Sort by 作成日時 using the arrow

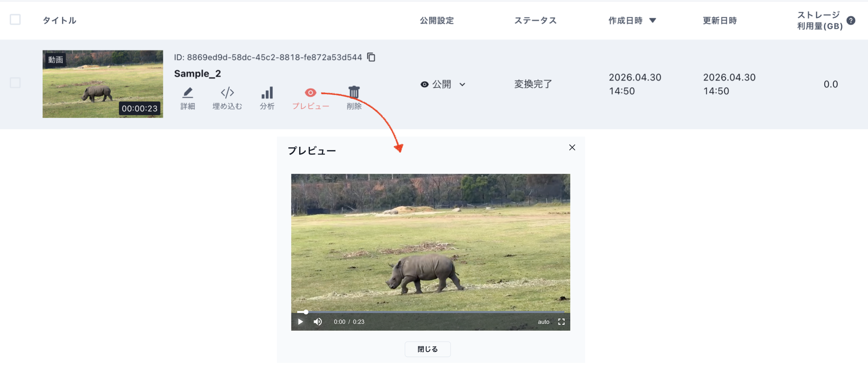tap(653, 21)
